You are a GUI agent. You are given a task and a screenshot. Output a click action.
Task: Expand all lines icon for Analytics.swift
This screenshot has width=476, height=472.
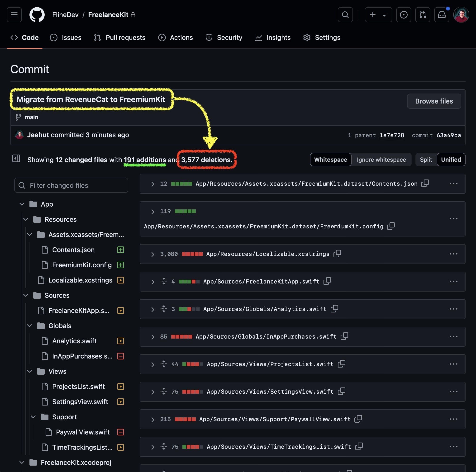click(x=164, y=309)
